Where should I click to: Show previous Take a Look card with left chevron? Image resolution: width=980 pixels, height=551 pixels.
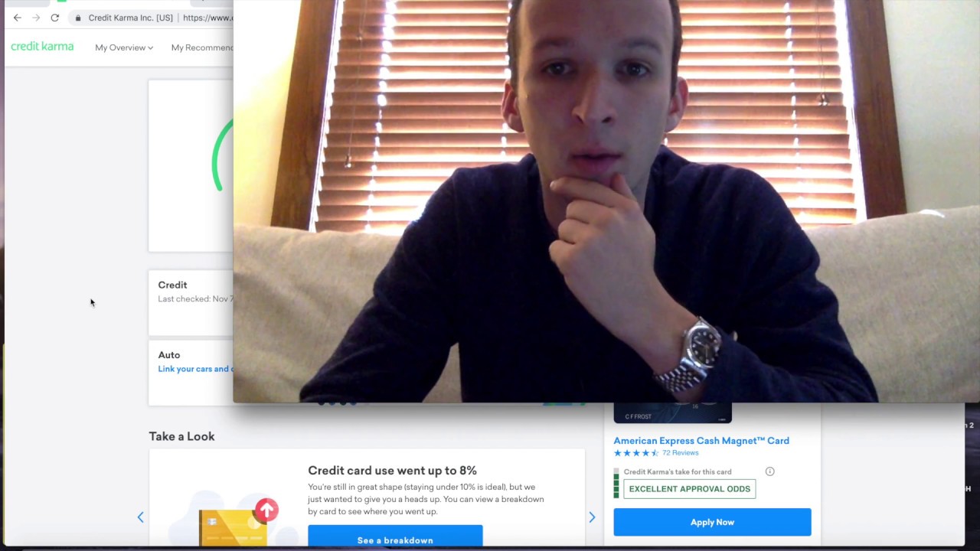click(140, 517)
